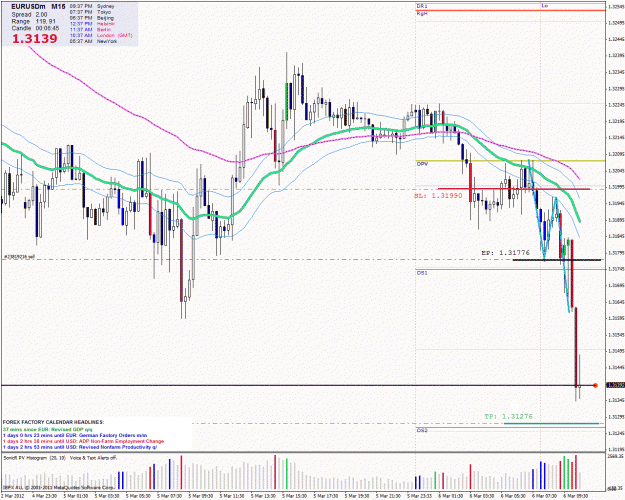625x500 pixels.
Task: Click the 5 Mar 13:30 time axis label
Action: point(263,496)
